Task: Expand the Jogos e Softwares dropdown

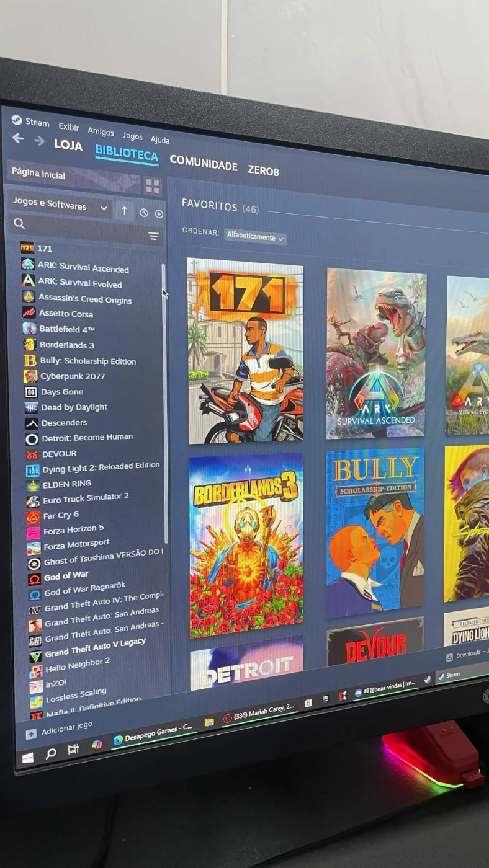Action: tap(103, 208)
